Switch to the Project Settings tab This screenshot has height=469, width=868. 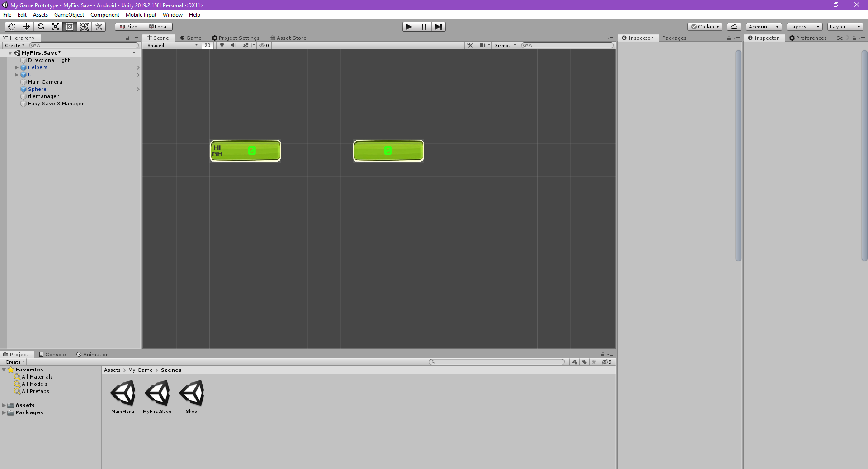(236, 38)
